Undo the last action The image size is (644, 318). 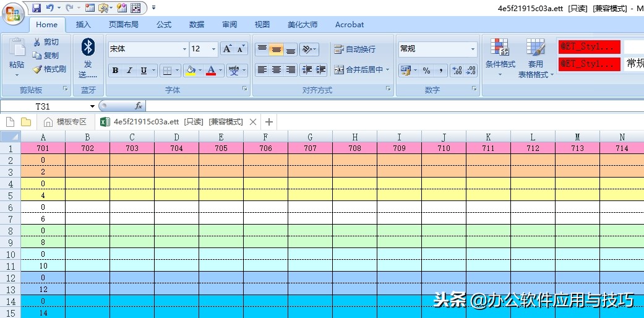point(49,8)
